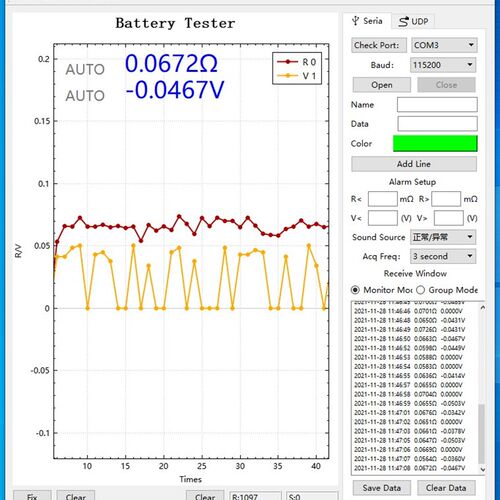500x500 pixels.
Task: Click the Fix button below the chart
Action: coord(32,496)
